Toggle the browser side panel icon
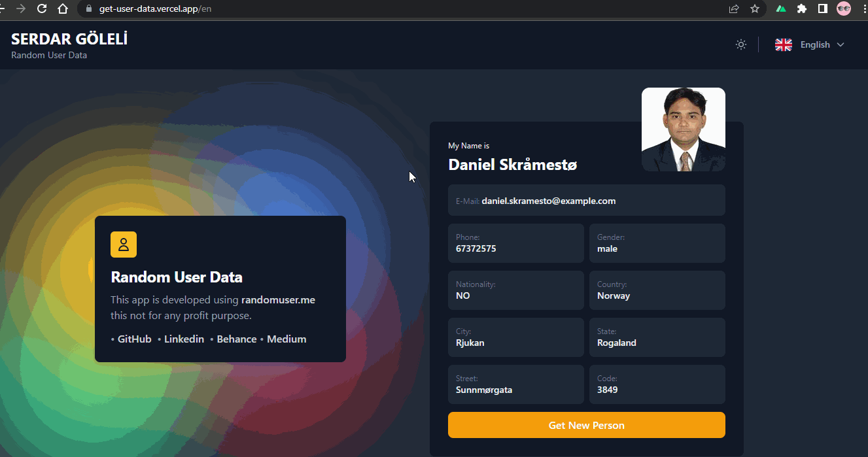868x457 pixels. [823, 8]
